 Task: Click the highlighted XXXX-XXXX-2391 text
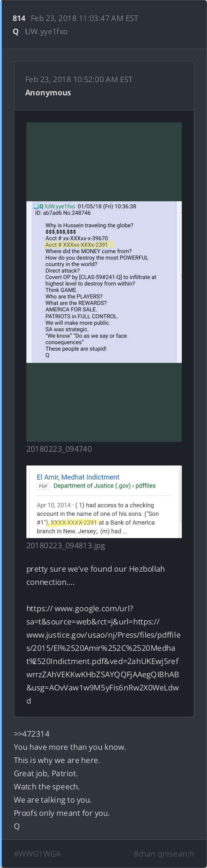click(74, 522)
